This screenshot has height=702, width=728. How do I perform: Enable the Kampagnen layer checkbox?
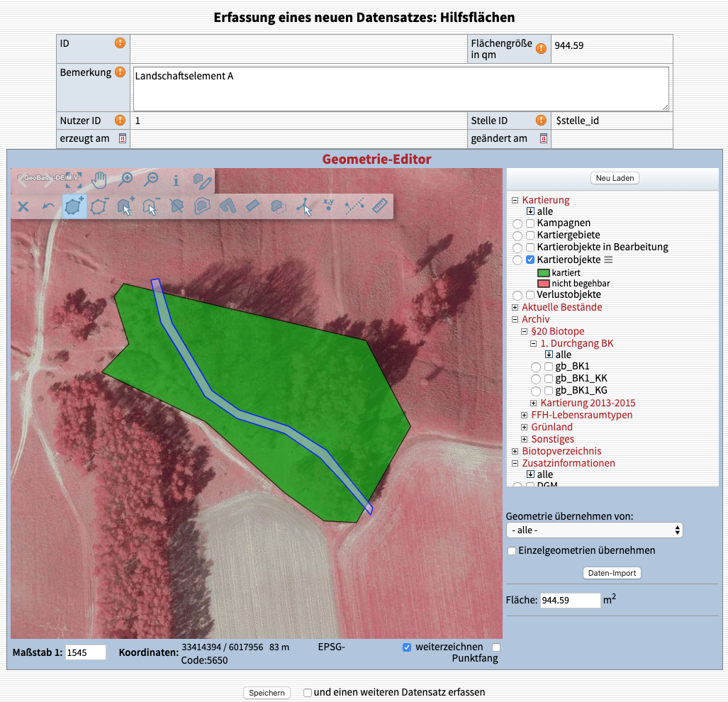coord(530,223)
